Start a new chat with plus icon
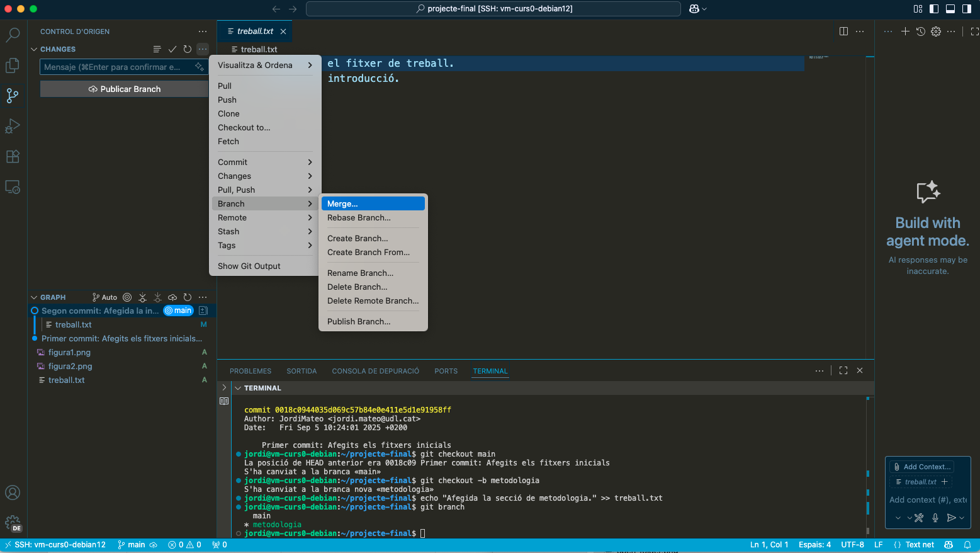 coord(905,31)
